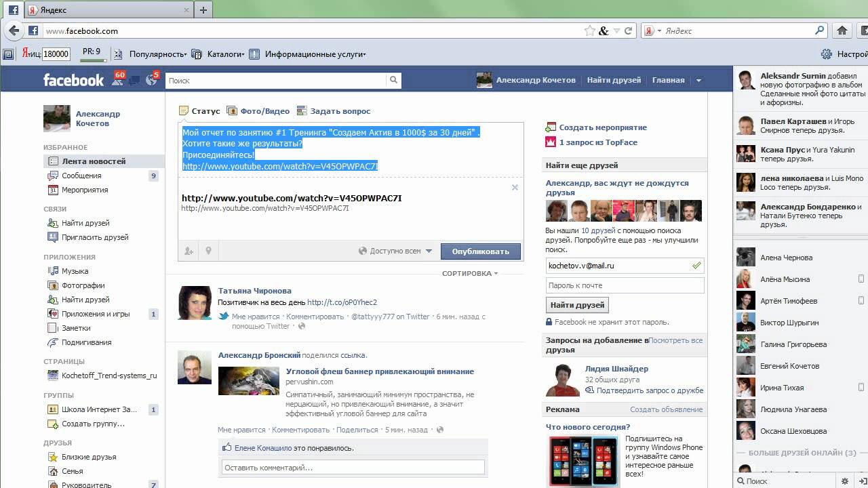Click Оставить комментарий field
This screenshot has width=868, height=488.
pos(353,467)
